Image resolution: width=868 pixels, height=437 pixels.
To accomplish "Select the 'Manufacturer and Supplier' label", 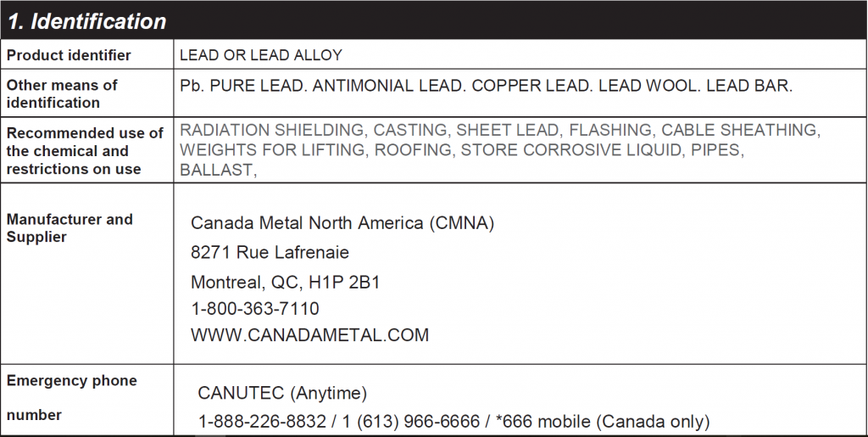I will click(x=70, y=227).
